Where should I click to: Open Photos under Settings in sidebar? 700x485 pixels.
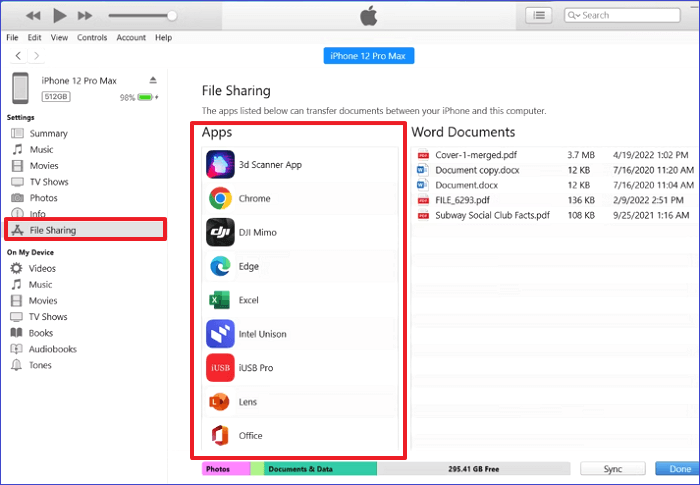click(x=43, y=198)
